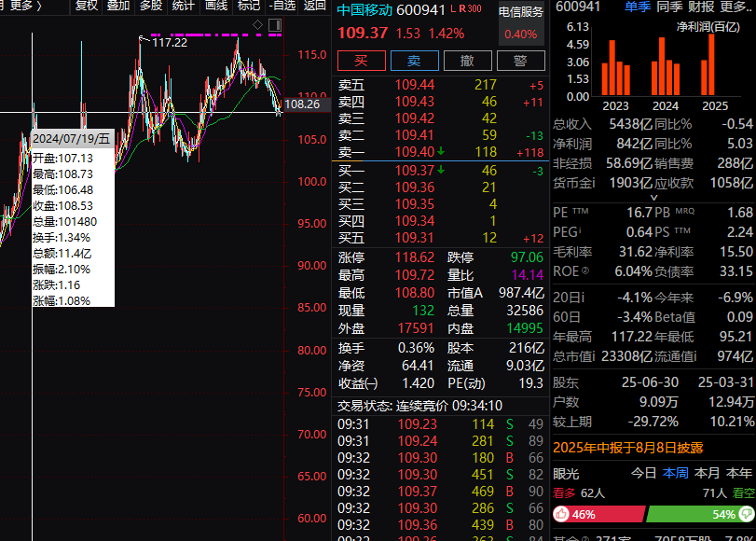Click the diamond marker icon above the chart
The height and width of the screenshot is (541, 756).
(258, 25)
